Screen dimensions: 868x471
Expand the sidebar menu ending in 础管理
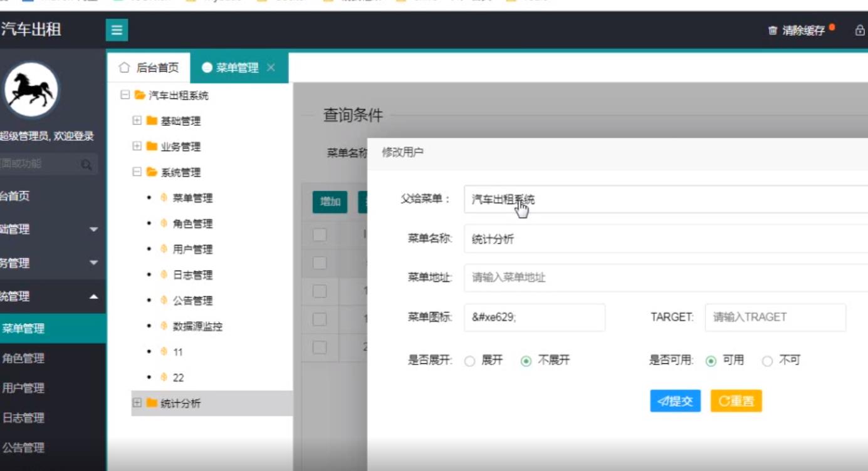(53, 230)
